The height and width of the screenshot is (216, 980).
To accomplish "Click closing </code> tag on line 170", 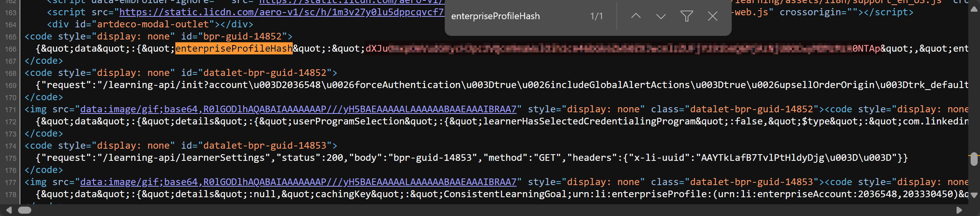I will click(44, 97).
